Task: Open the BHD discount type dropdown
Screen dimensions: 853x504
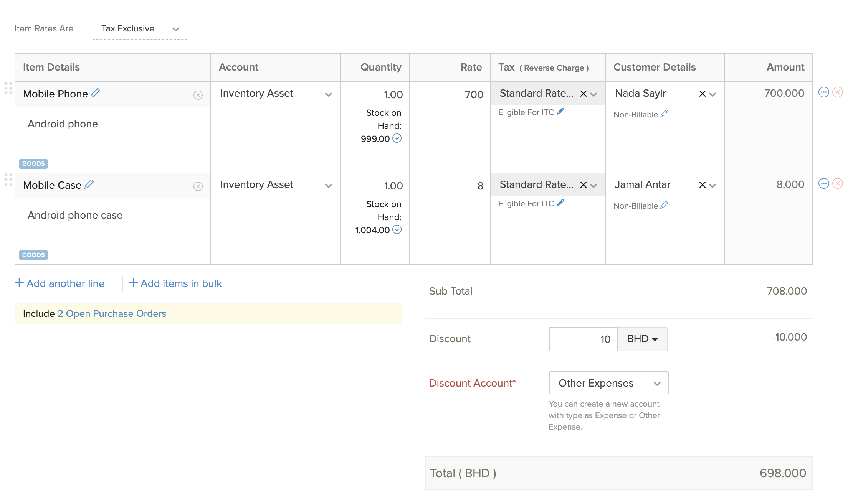Action: [x=642, y=339]
